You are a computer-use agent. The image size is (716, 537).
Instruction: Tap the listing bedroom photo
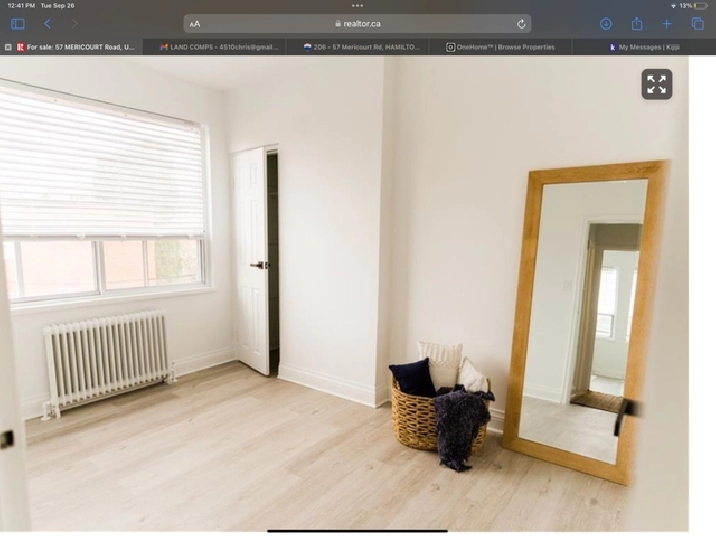344,294
